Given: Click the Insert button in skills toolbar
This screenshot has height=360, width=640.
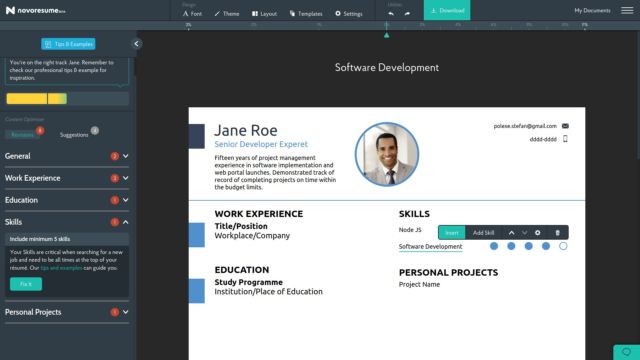Looking at the screenshot, I should pyautogui.click(x=451, y=233).
